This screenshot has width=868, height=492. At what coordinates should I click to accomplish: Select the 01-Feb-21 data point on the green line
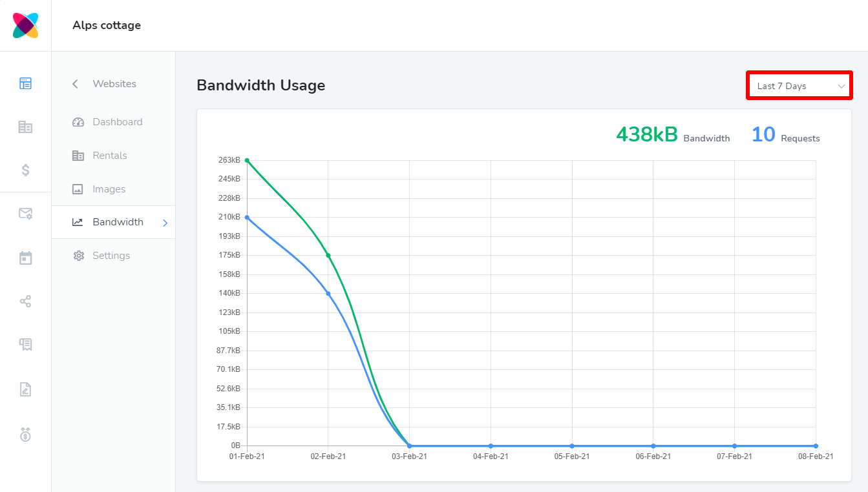click(x=247, y=159)
